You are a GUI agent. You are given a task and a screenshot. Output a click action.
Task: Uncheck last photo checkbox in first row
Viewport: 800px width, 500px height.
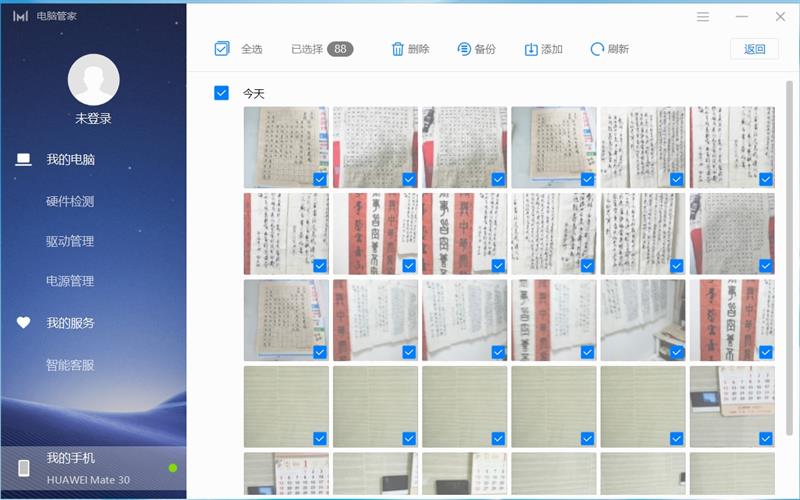[766, 179]
